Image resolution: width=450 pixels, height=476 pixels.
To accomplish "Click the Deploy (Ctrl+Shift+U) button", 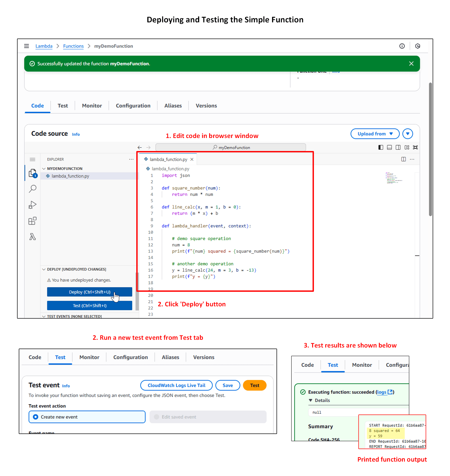I will pyautogui.click(x=90, y=292).
